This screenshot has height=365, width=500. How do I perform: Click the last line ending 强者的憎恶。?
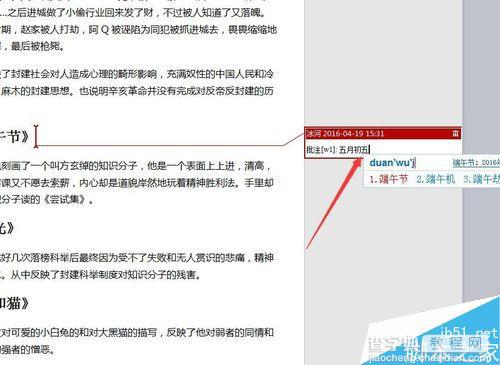point(27,349)
